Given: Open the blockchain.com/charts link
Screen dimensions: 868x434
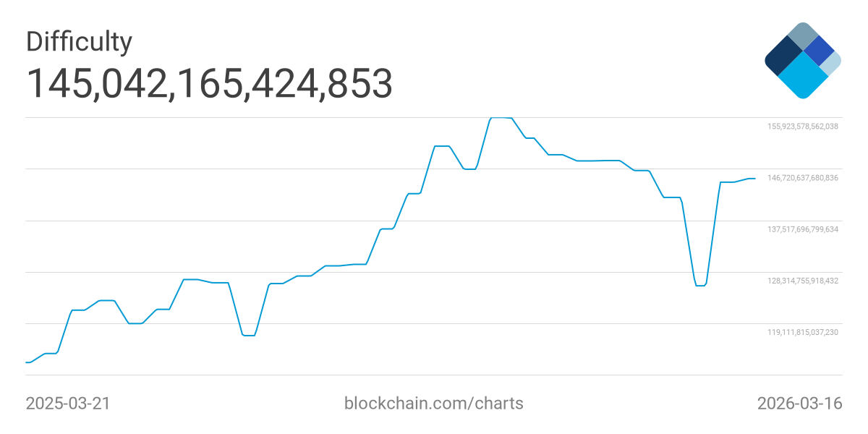Looking at the screenshot, I should 433,403.
